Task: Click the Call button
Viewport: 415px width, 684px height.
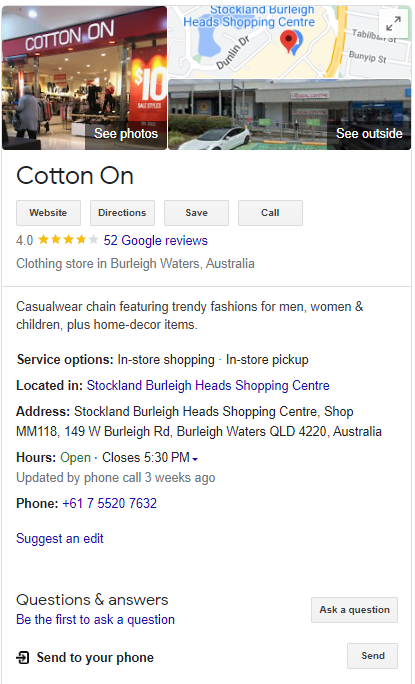Action: pyautogui.click(x=270, y=213)
